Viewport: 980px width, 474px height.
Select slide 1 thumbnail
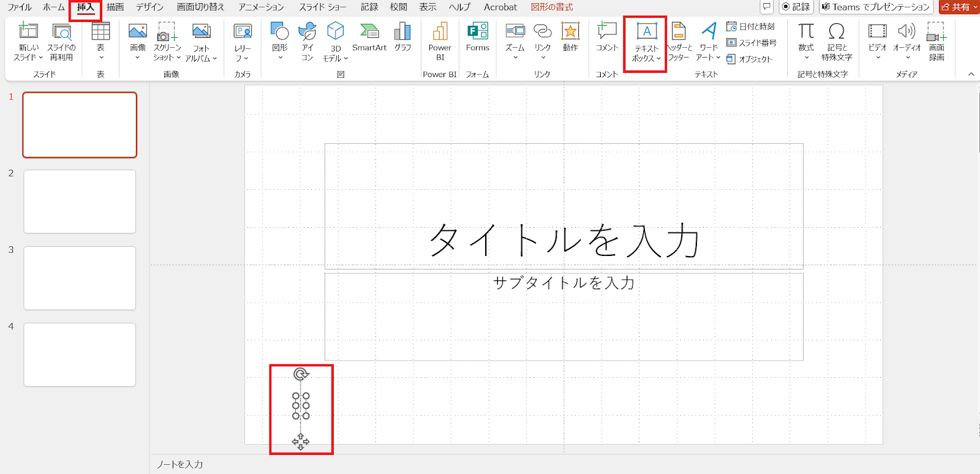pos(80,125)
